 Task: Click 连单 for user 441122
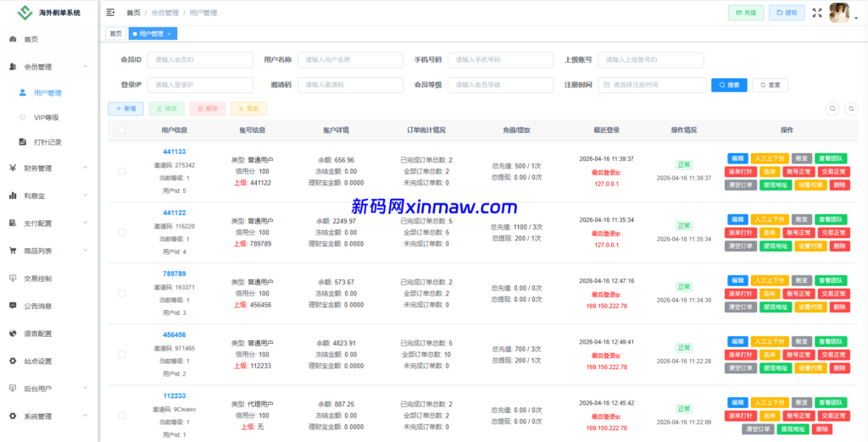click(x=769, y=232)
